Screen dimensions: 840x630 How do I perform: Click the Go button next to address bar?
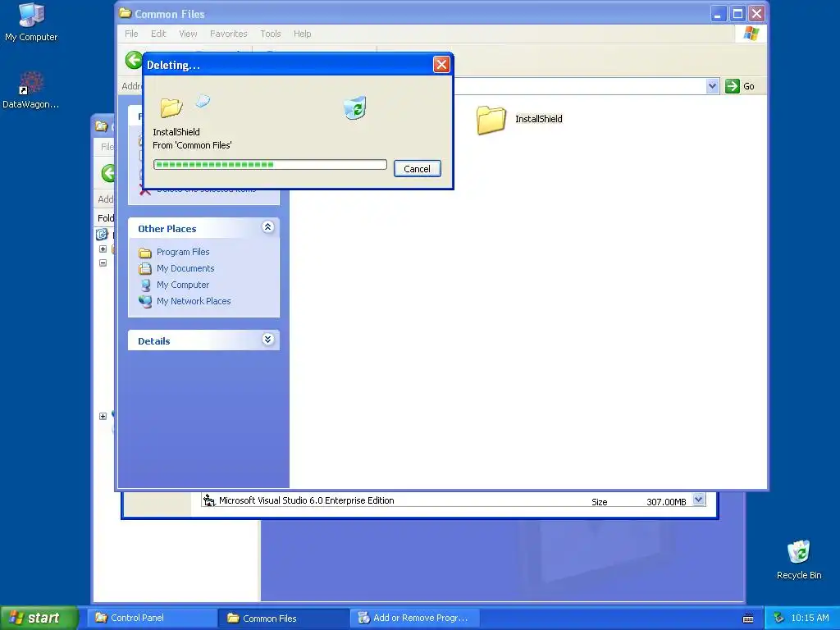740,86
